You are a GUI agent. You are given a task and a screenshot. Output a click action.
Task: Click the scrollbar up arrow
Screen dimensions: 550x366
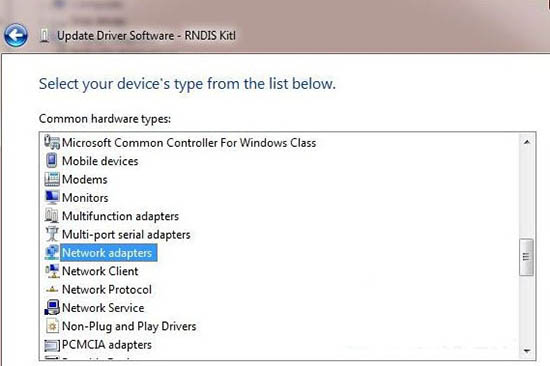[x=526, y=142]
